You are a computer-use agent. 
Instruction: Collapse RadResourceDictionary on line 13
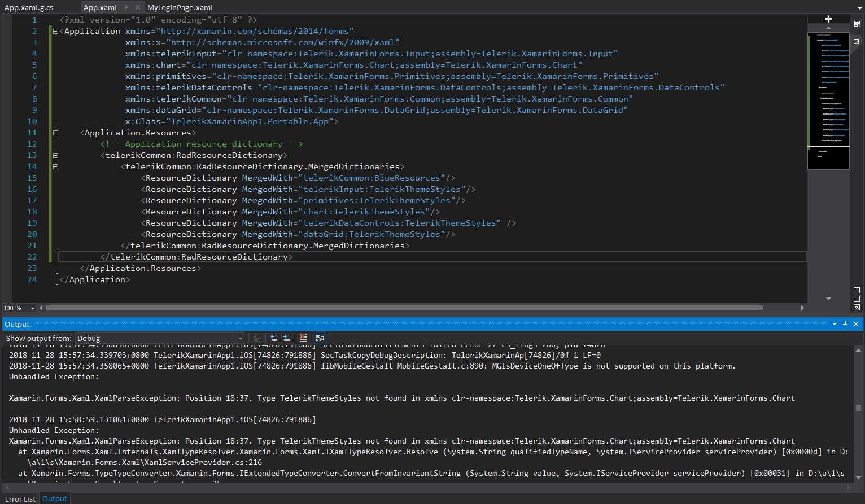click(x=55, y=155)
